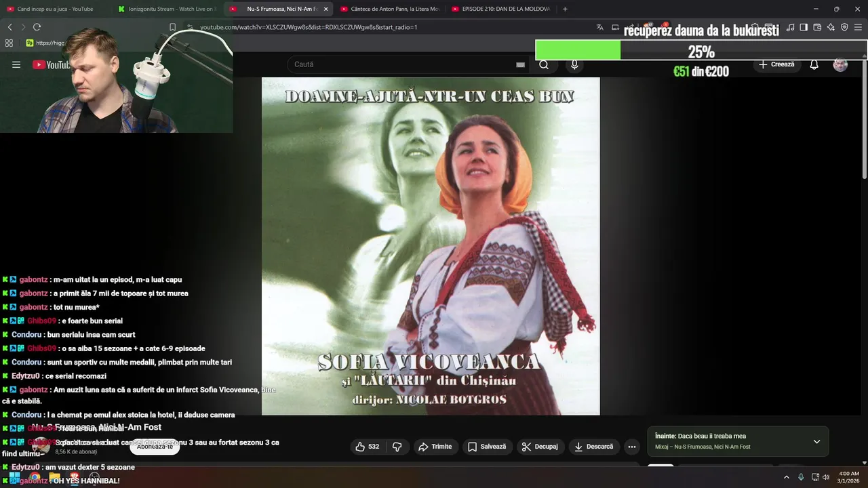Click the Creează button

(x=776, y=64)
